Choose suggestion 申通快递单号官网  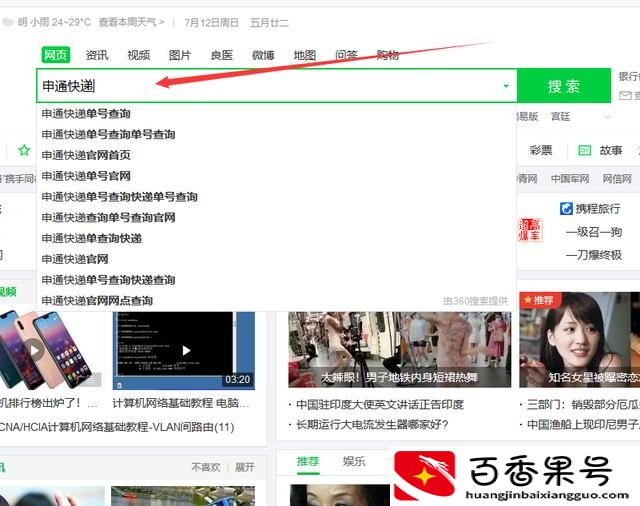click(x=276, y=176)
